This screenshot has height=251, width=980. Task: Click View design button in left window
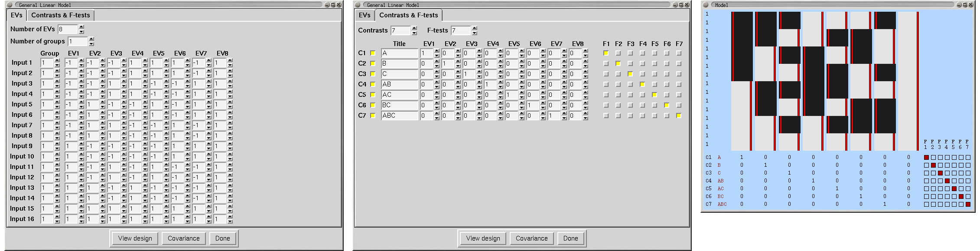coord(135,238)
